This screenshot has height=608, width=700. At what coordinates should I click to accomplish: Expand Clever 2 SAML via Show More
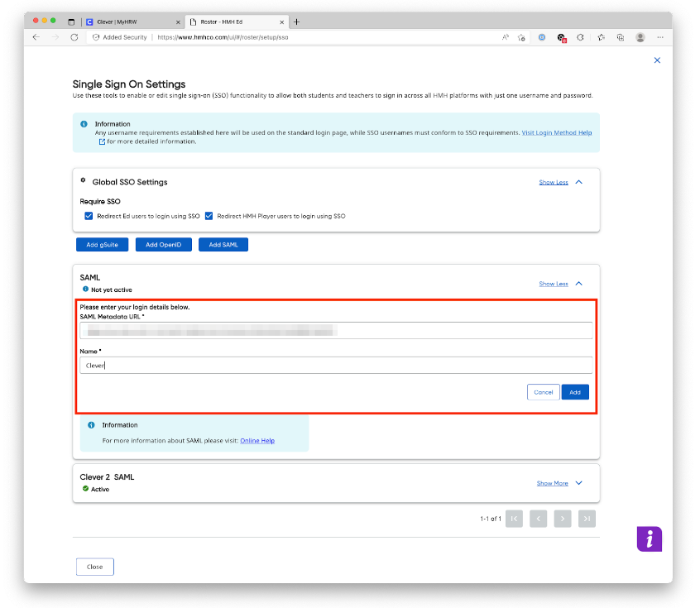click(x=554, y=482)
